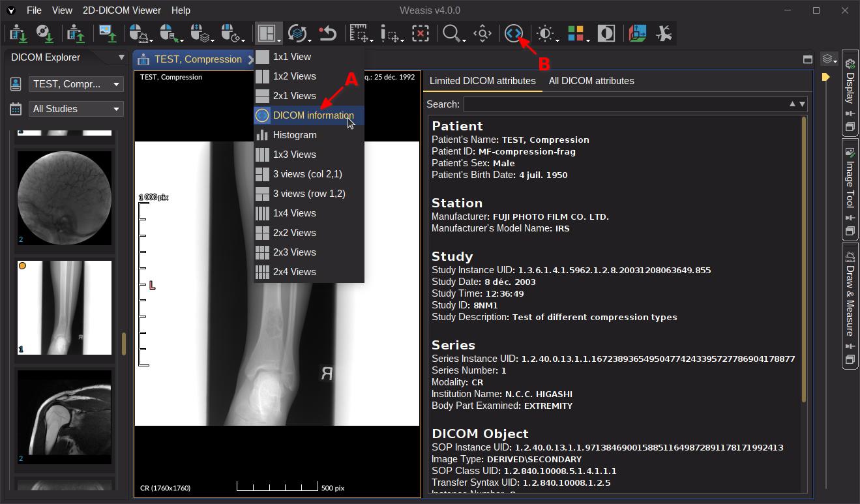
Task: Select 1x2 Views layout
Action: click(x=309, y=76)
